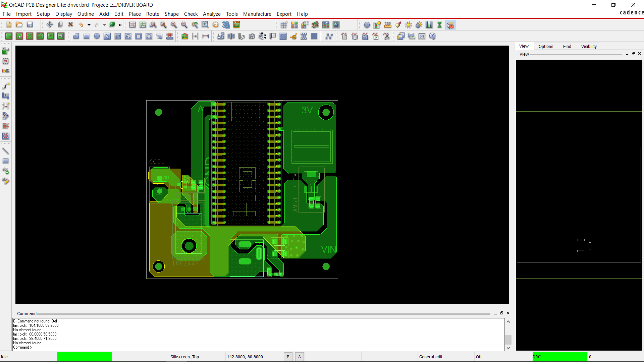Click the General edit mode button
Viewport: 644px width, 362px height.
pyautogui.click(x=431, y=357)
